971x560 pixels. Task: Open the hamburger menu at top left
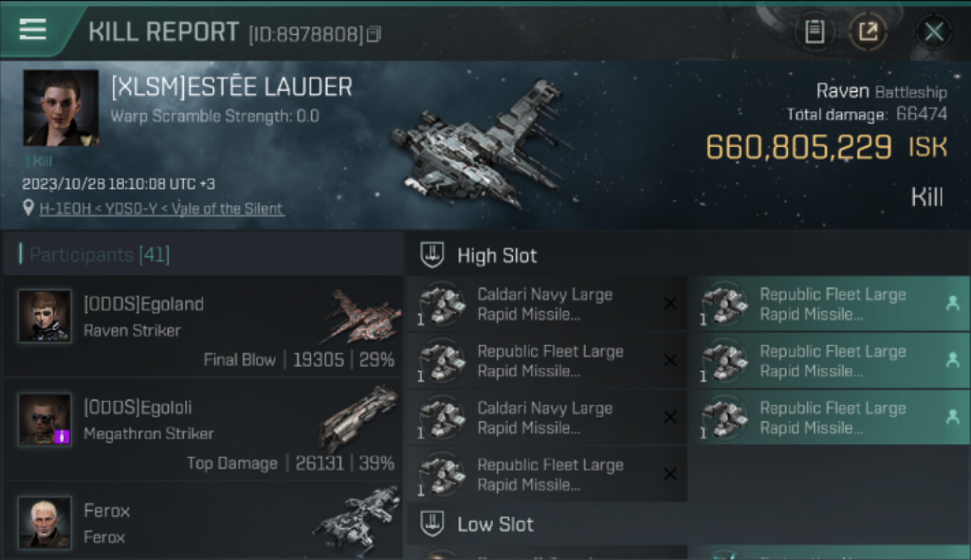(33, 29)
